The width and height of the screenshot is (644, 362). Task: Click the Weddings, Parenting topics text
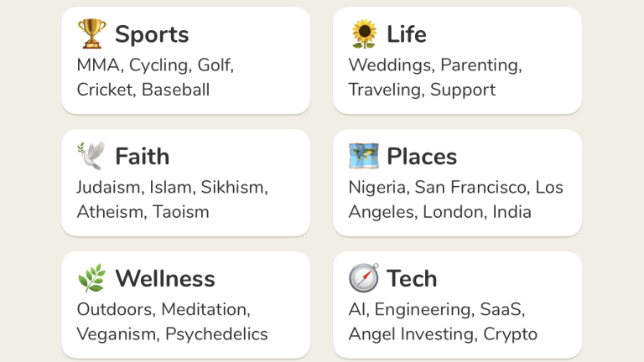pos(435,65)
